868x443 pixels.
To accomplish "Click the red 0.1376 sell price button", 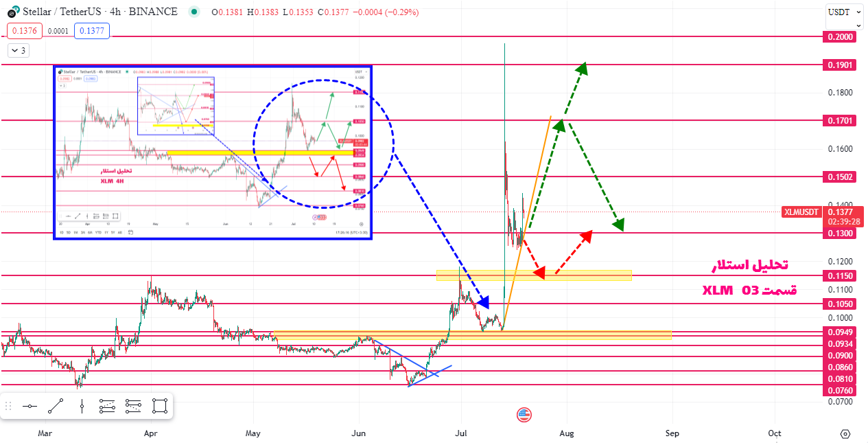I will tap(24, 30).
